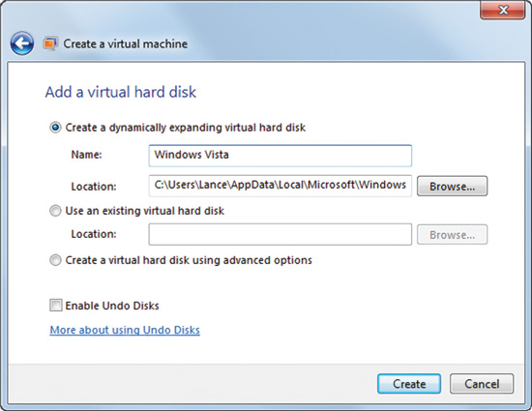Go back using the blue arrow button
This screenshot has height=411, width=532.
point(22,44)
